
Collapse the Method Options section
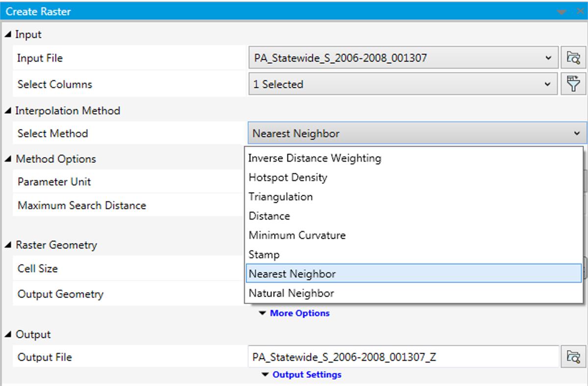[x=8, y=159]
